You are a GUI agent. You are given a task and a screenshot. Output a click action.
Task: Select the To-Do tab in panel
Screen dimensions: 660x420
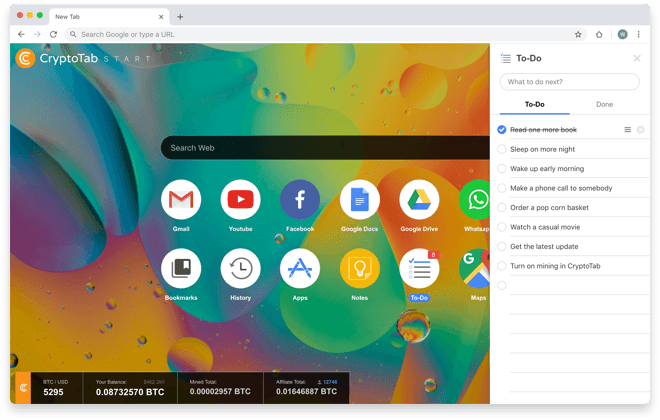click(534, 104)
